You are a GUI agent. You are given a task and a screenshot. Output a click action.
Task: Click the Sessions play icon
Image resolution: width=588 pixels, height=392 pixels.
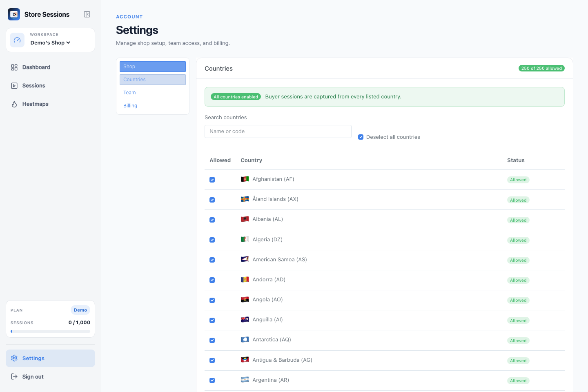[x=14, y=86]
